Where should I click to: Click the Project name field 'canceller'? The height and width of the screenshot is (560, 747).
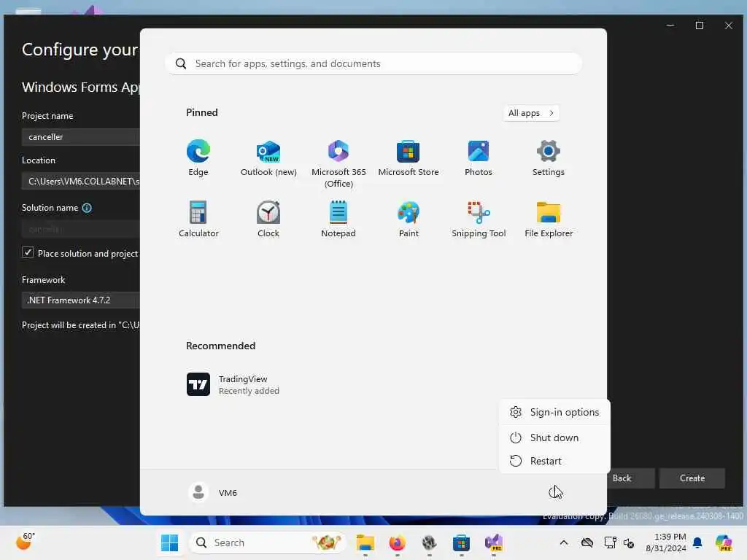(81, 137)
